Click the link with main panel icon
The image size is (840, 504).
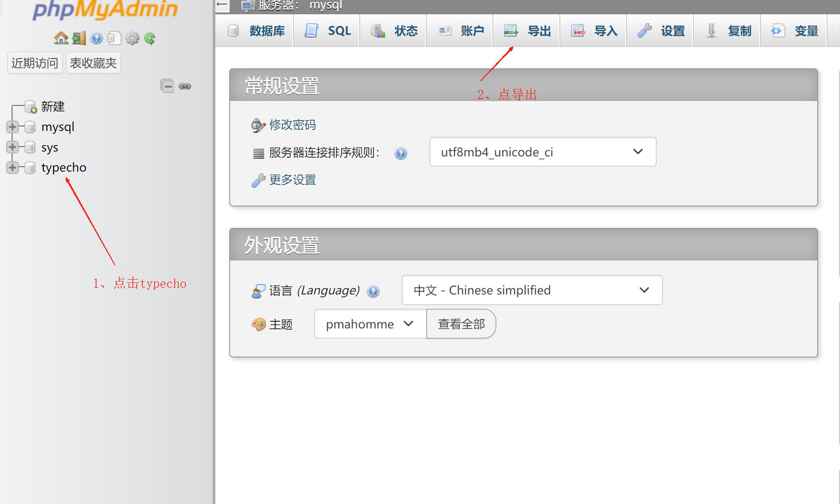tap(185, 86)
